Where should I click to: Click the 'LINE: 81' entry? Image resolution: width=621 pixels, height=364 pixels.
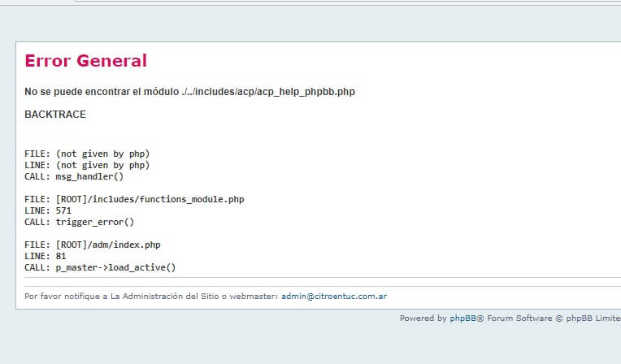point(46,256)
